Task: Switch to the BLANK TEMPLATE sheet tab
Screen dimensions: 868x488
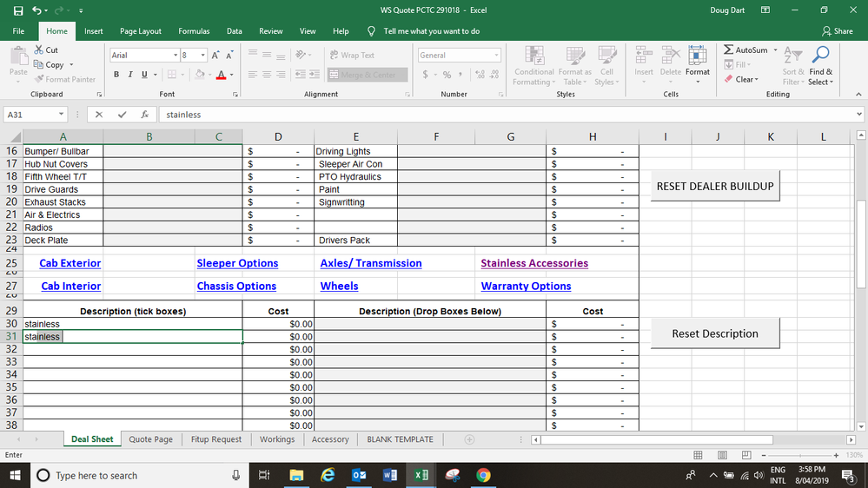Action: click(401, 439)
